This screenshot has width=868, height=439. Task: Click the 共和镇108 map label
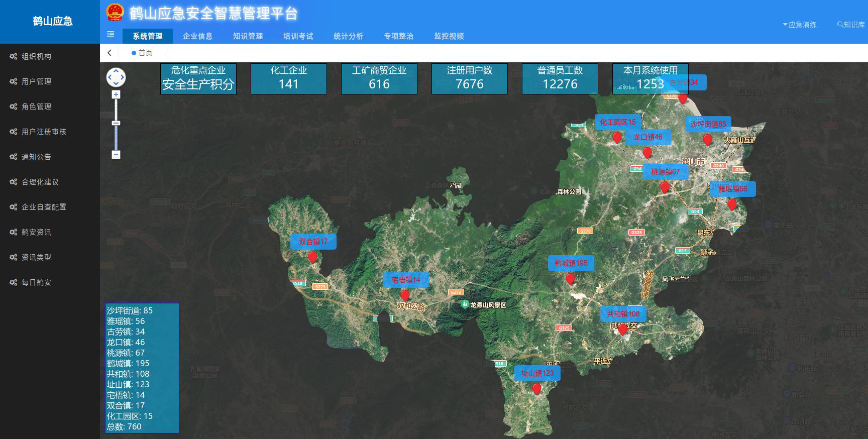click(x=623, y=314)
